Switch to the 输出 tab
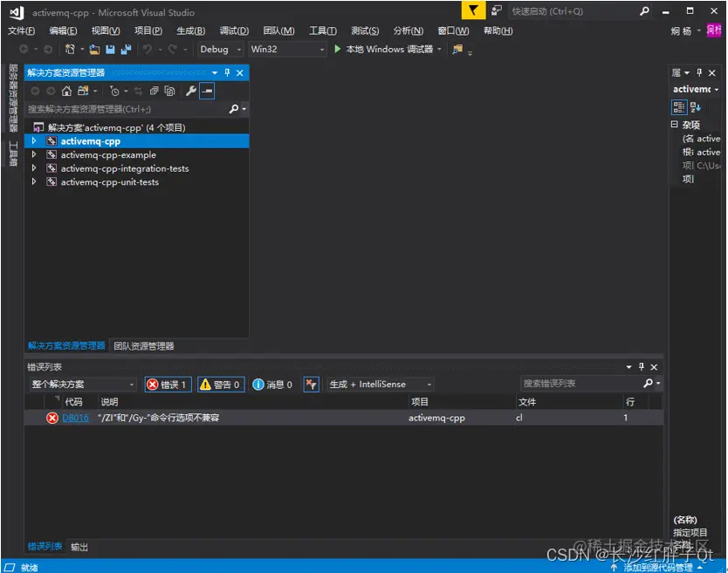Screen dimensions: 728x573 [79, 547]
